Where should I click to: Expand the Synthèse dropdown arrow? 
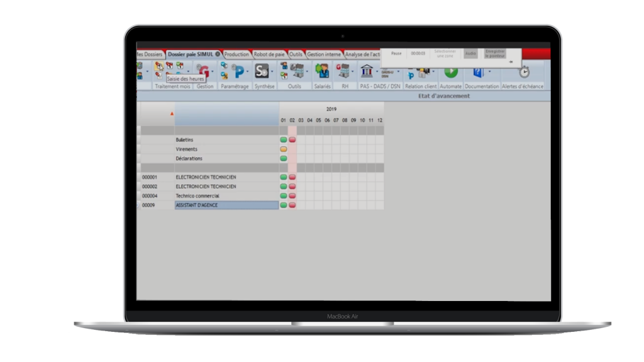coord(272,72)
